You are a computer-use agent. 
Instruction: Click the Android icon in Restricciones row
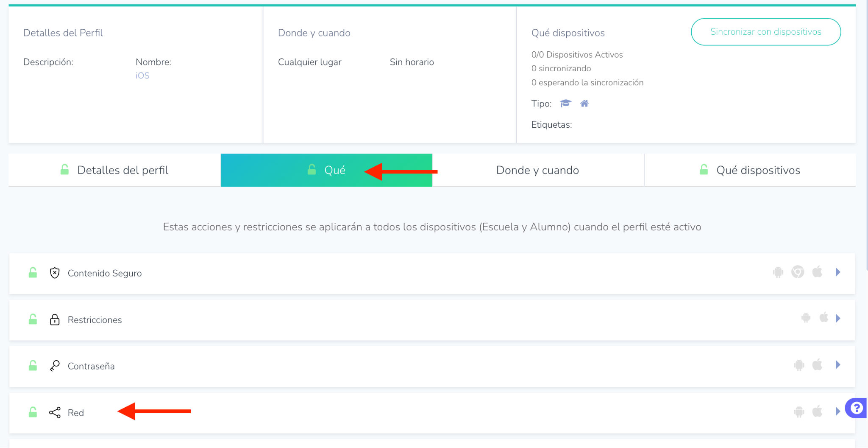tap(806, 318)
